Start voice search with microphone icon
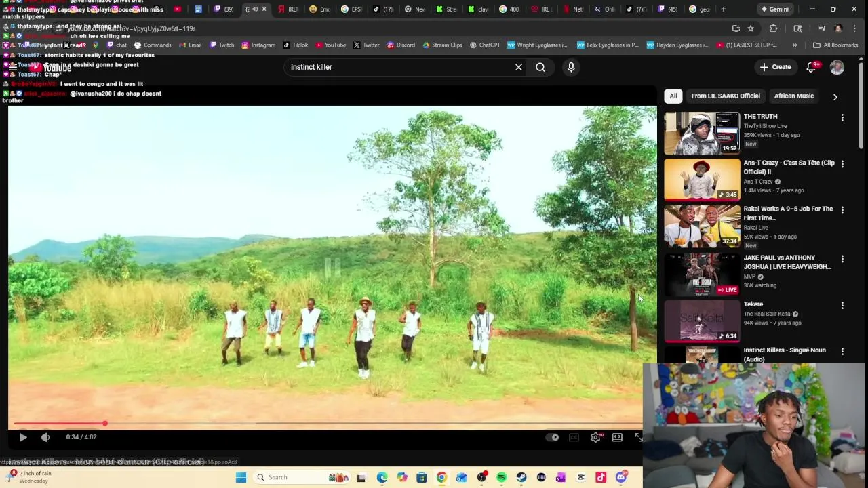 (x=571, y=67)
